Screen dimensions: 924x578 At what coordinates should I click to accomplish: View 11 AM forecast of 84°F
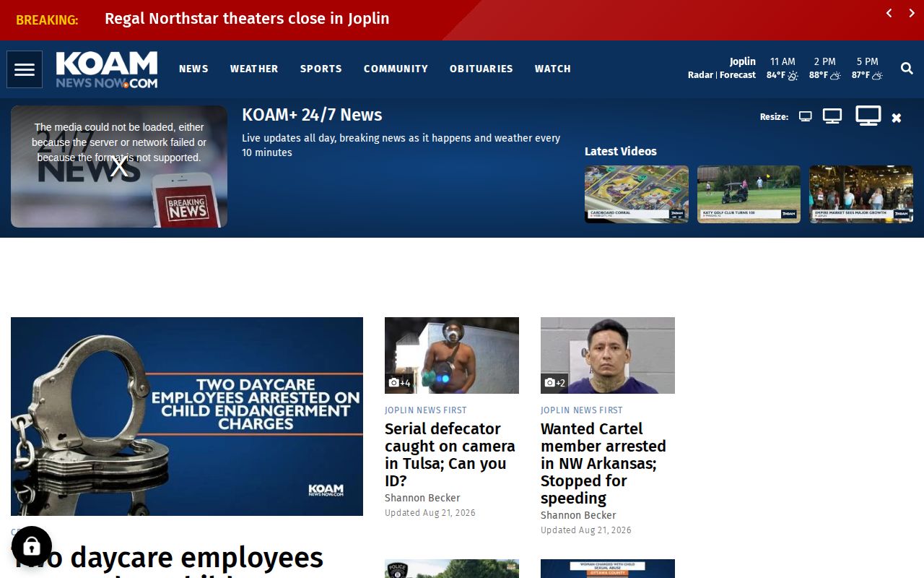[783, 69]
